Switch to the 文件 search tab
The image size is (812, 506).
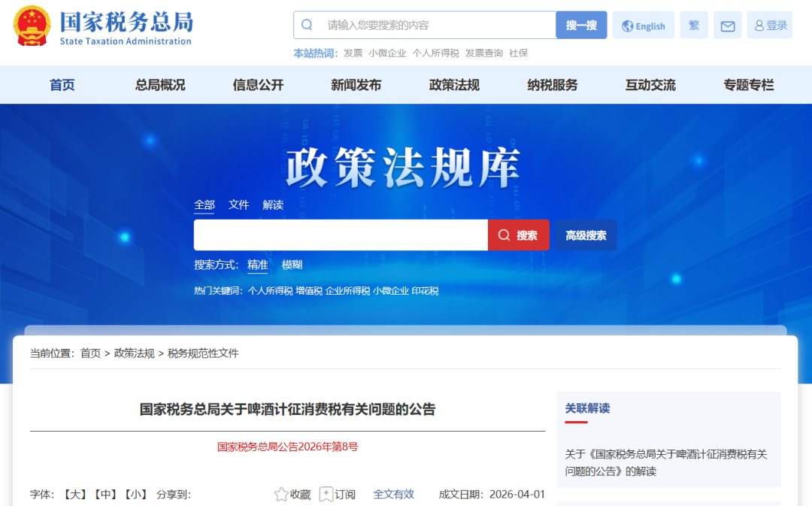(x=238, y=205)
